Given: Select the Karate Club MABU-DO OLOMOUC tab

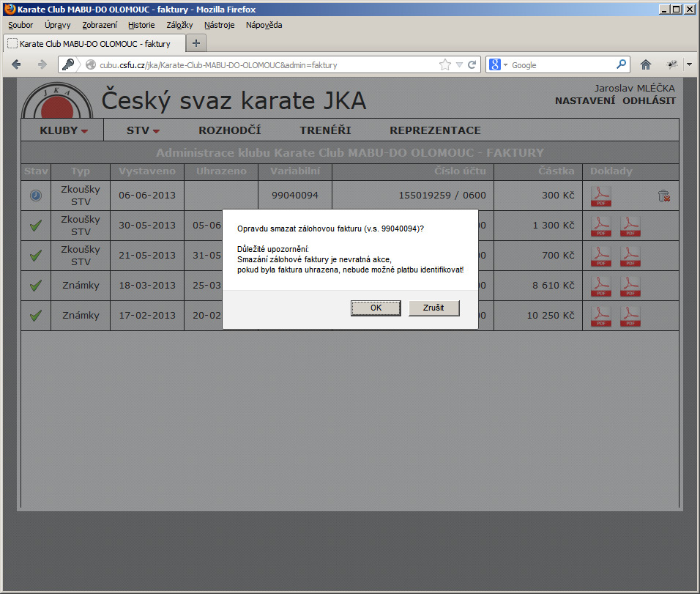Looking at the screenshot, I should 94,44.
